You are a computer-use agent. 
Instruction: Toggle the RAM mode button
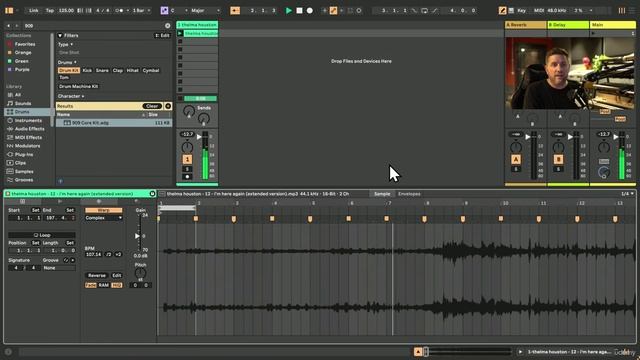tap(104, 285)
